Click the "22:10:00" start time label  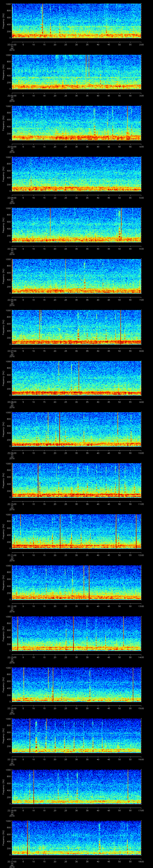pyautogui.click(x=12, y=504)
